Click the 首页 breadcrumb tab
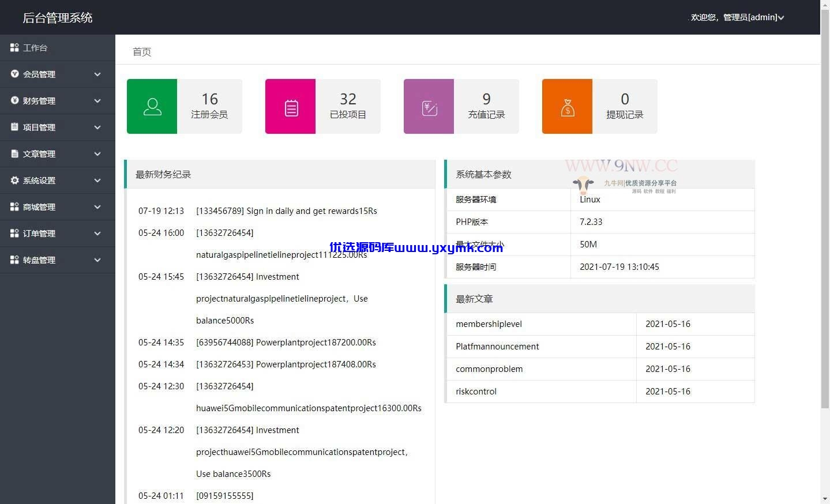The image size is (830, 504). (142, 52)
